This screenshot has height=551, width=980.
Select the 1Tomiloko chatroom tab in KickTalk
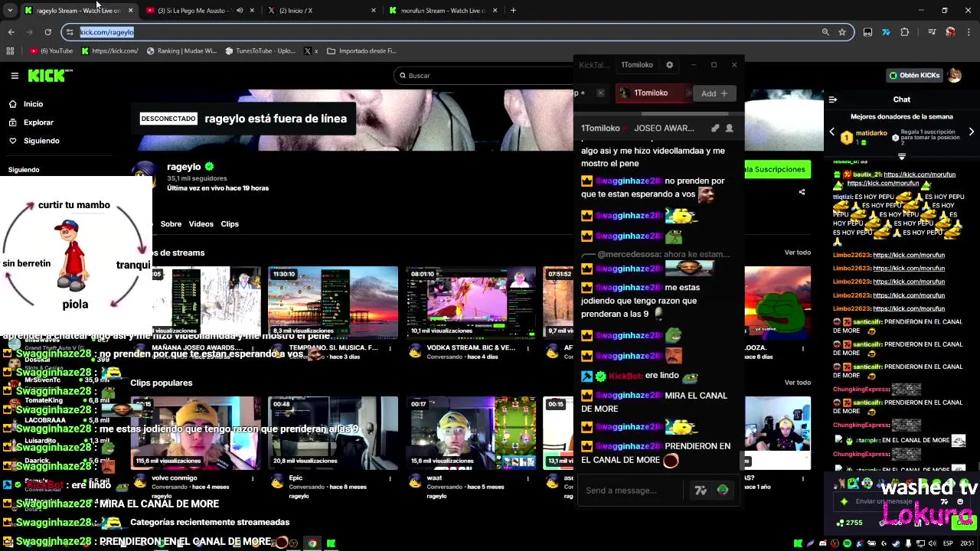click(650, 93)
